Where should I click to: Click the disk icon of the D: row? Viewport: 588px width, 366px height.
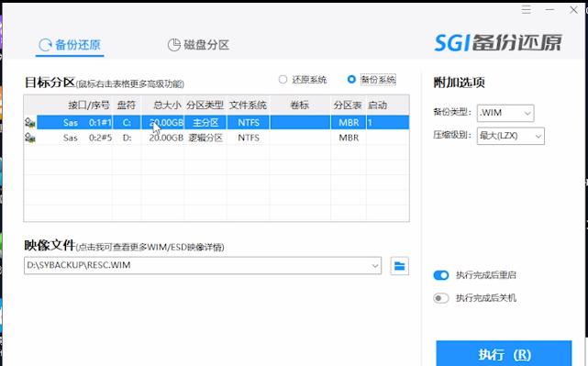tap(30, 138)
